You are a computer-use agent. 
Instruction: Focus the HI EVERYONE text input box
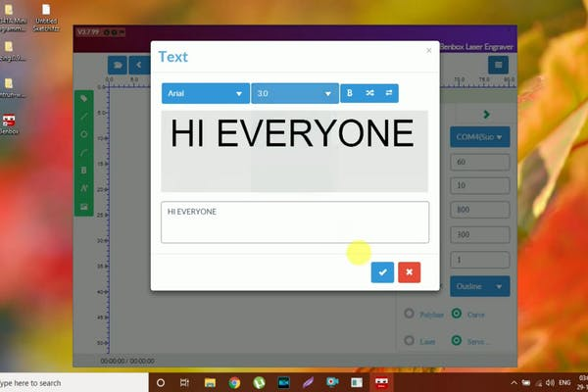295,222
